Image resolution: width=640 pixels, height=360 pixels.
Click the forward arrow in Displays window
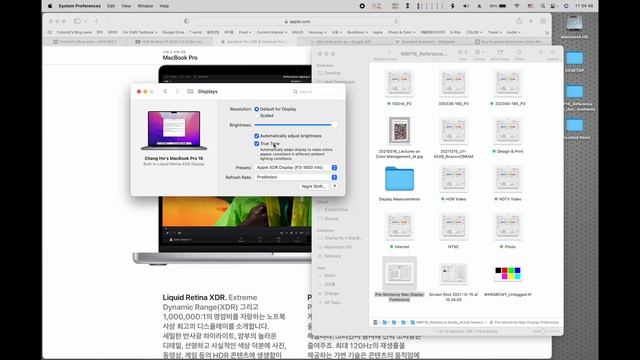[x=177, y=91]
